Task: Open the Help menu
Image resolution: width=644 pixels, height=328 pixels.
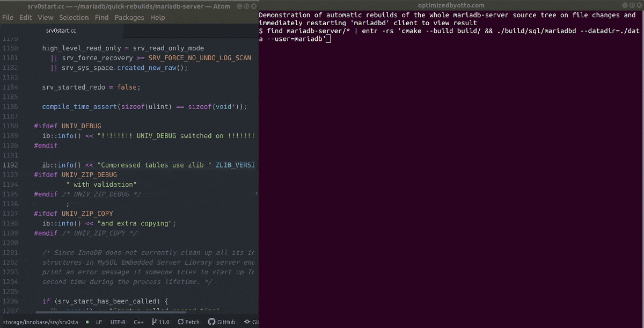Action: point(158,17)
